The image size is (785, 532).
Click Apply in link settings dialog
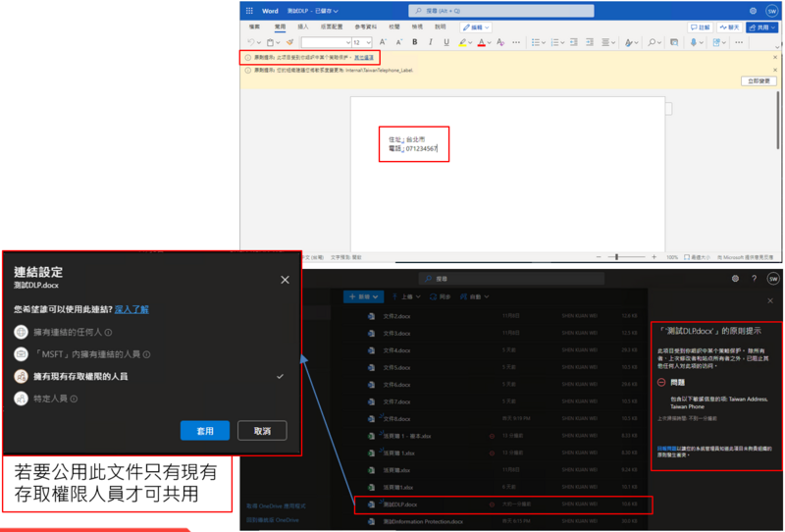(205, 430)
